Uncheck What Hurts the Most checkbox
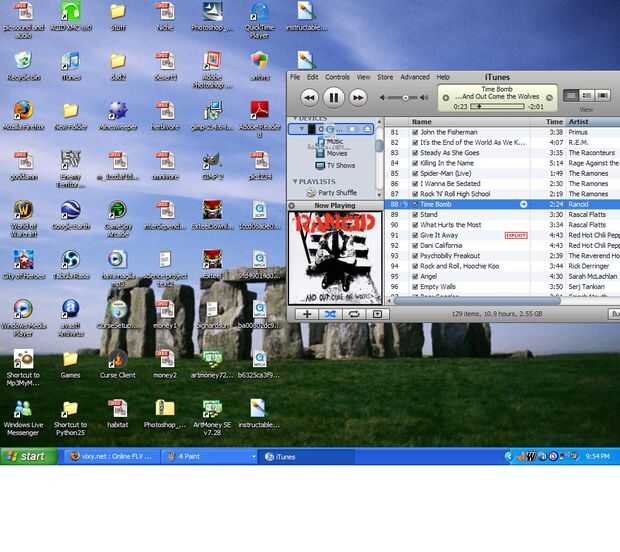The image size is (620, 552). pos(415,225)
